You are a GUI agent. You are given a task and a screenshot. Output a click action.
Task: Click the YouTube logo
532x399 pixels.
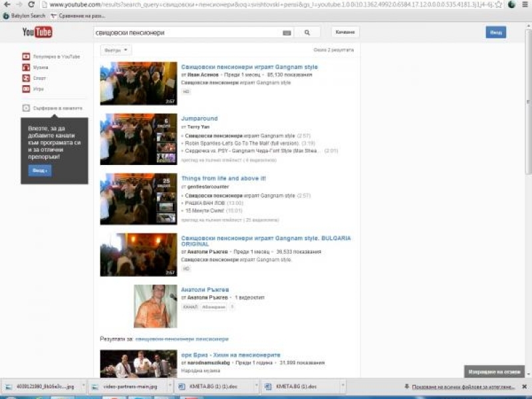(37, 32)
